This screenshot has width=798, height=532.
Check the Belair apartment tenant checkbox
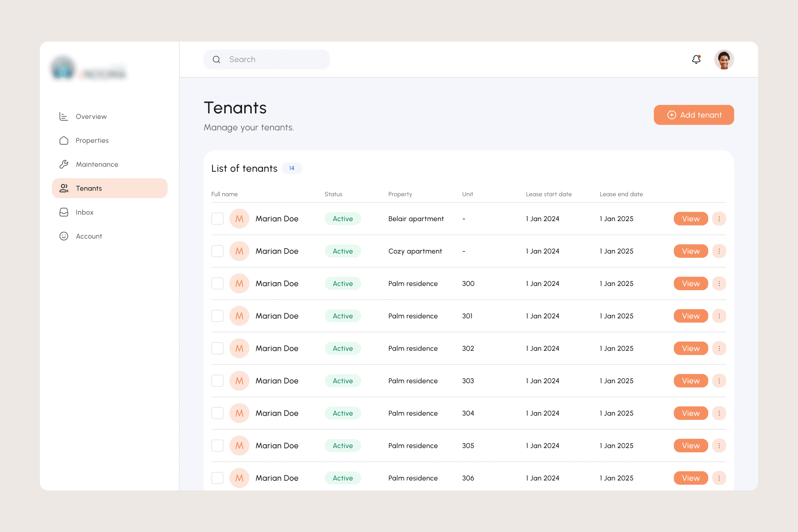[217, 218]
